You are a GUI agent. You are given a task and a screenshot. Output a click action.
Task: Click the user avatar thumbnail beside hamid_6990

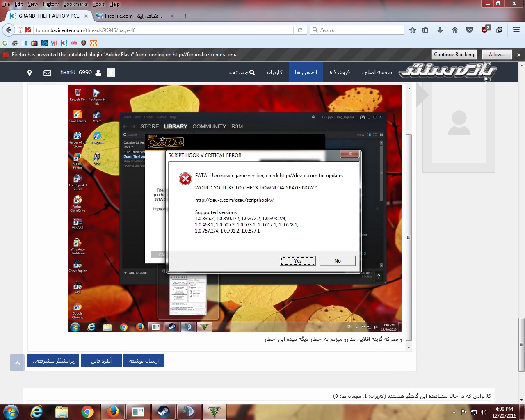tap(111, 73)
